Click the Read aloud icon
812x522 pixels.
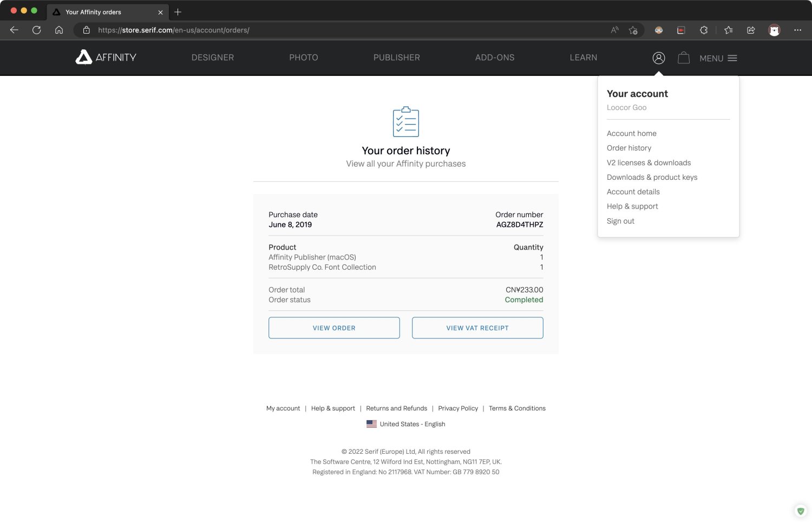tap(614, 30)
